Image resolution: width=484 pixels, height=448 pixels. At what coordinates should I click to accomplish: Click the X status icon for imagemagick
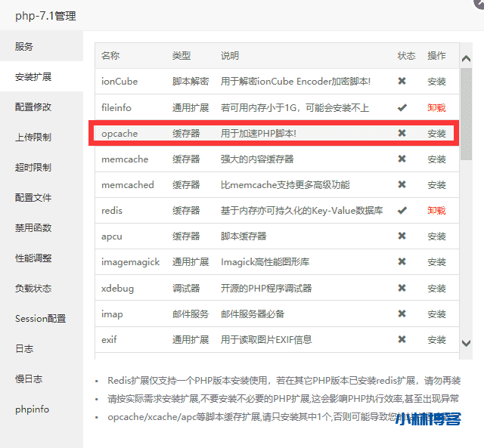(402, 262)
